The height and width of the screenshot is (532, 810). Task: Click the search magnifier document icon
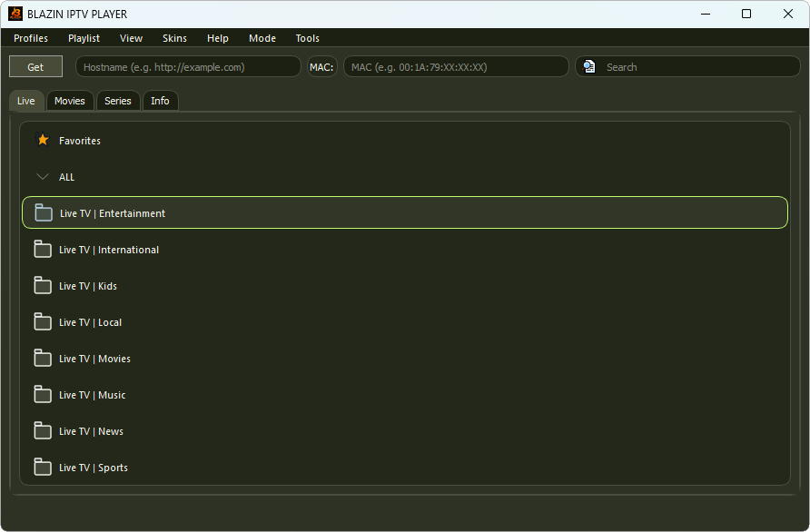(589, 66)
